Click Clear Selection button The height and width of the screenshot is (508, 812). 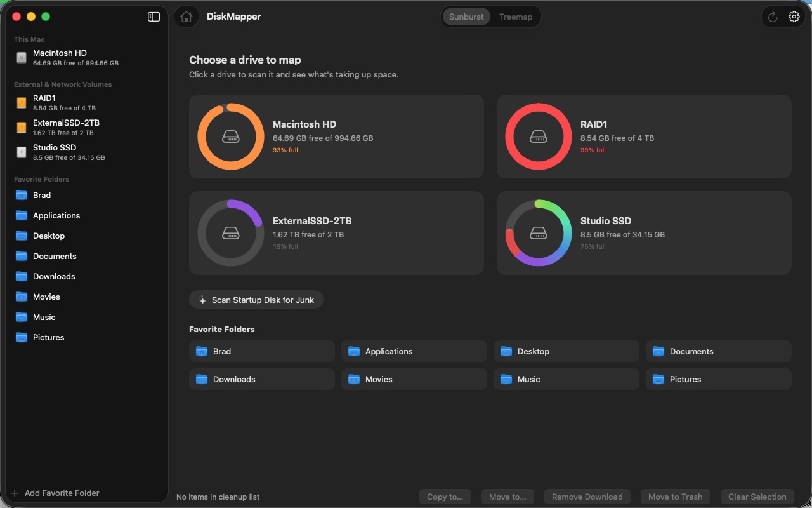point(757,497)
